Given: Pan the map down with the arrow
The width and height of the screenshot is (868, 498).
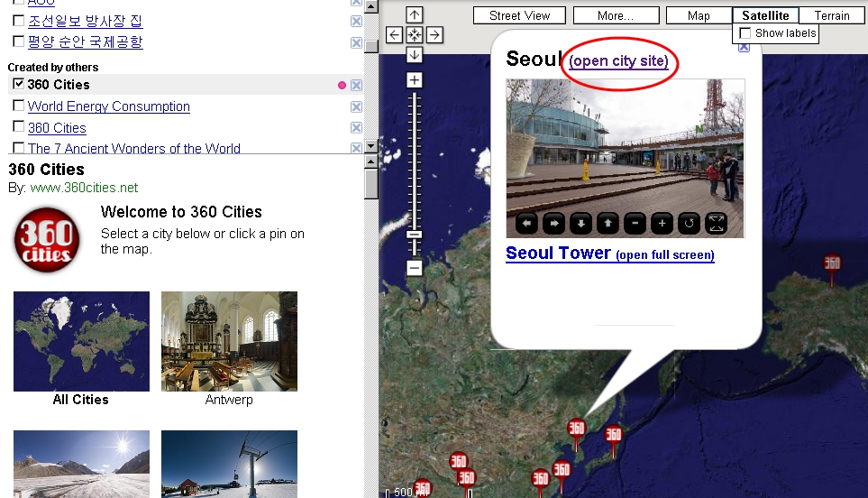Looking at the screenshot, I should click(414, 55).
